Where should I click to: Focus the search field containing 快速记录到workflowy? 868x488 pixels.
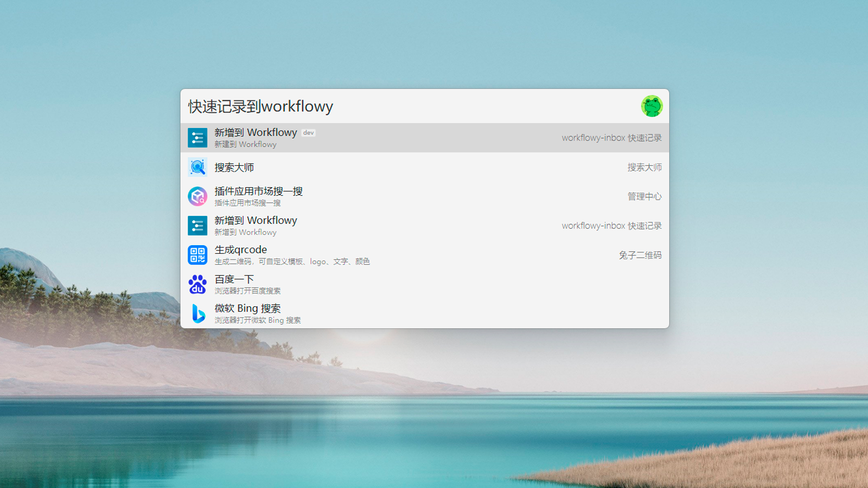tap(410, 106)
